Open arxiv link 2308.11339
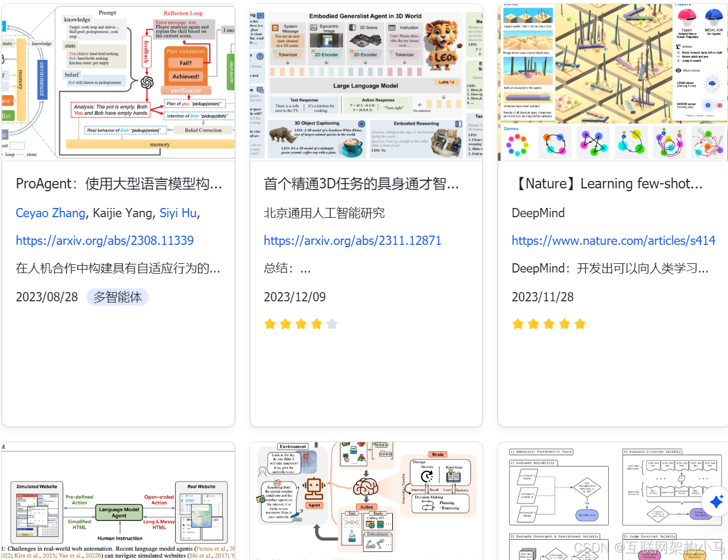 click(x=105, y=241)
